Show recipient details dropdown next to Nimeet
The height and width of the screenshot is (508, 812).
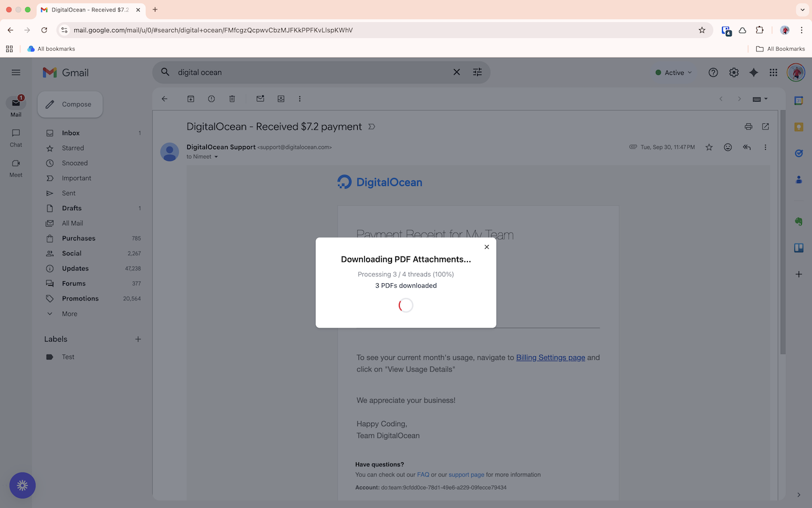[x=216, y=157]
